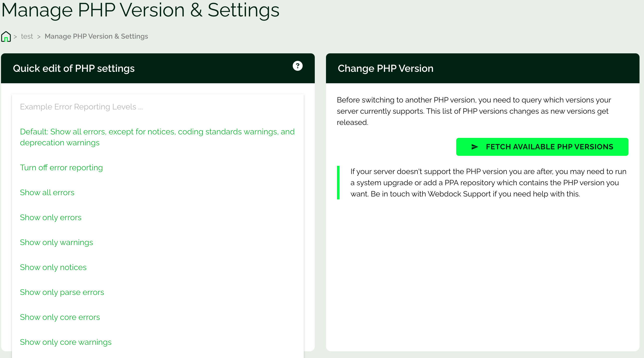The height and width of the screenshot is (358, 644).
Task: Click the green bar beside support note
Action: (338, 183)
